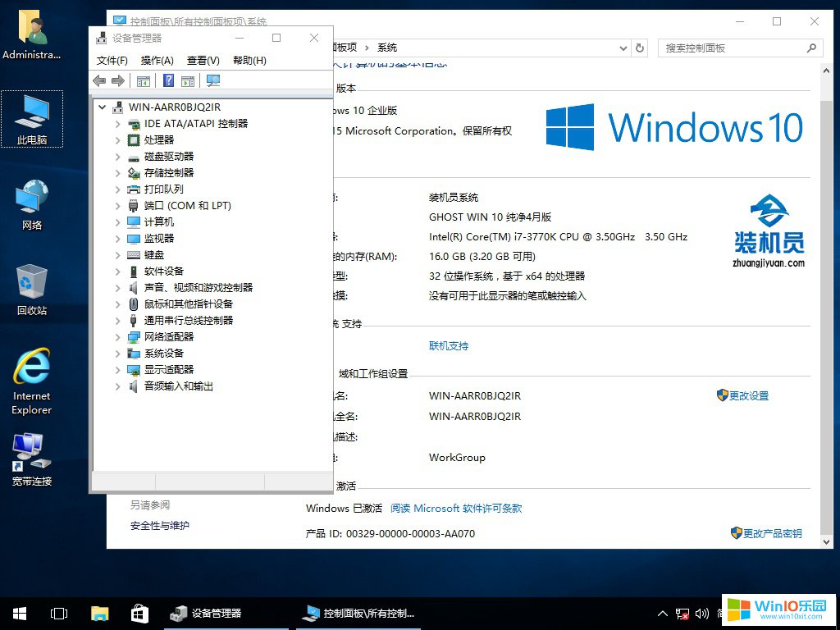Viewport: 840px width, 630px height.
Task: Open 阅读 Microsoft 软件许可条款 link
Action: coord(456,509)
